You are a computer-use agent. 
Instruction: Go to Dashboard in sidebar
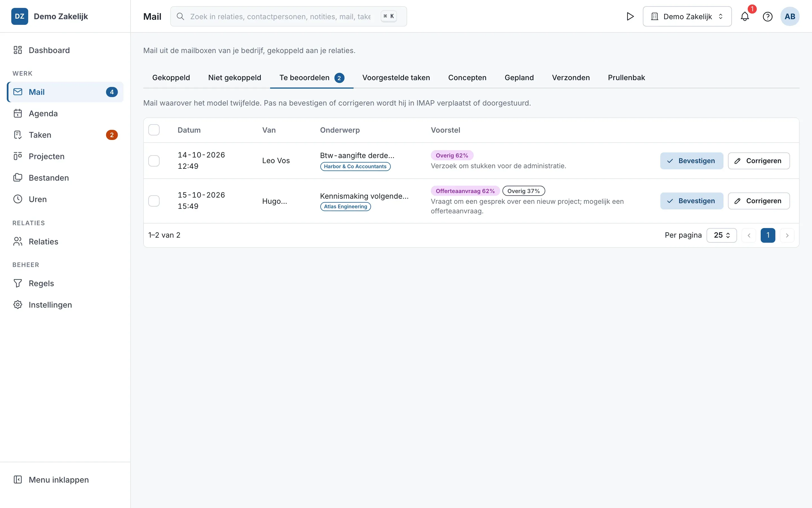click(x=65, y=51)
